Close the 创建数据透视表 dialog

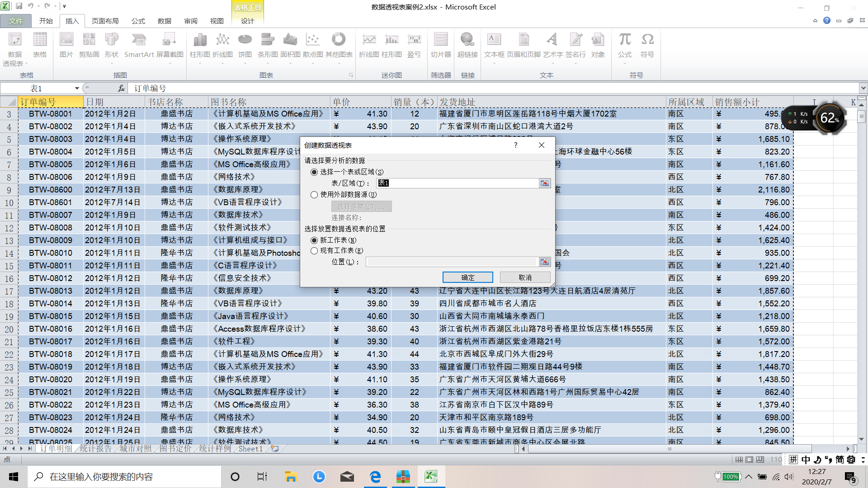[542, 145]
